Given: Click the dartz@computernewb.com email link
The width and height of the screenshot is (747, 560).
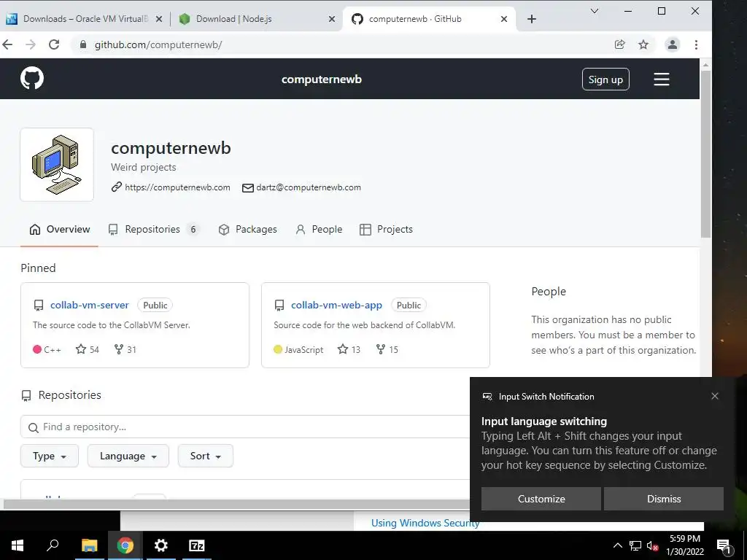Looking at the screenshot, I should tap(309, 187).
